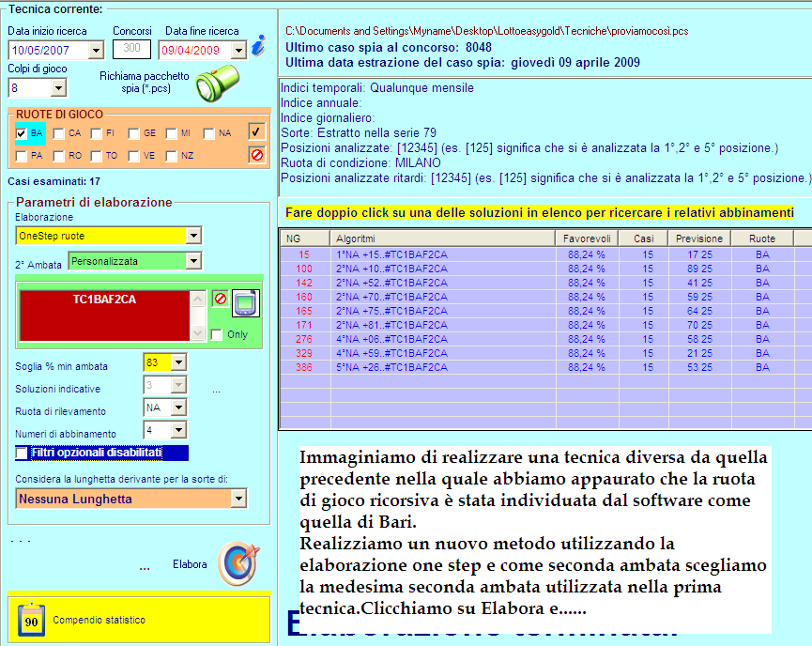Screen dimensions: 812x646
Task: Click the flashlight icon to recall spy package
Action: coord(218,83)
